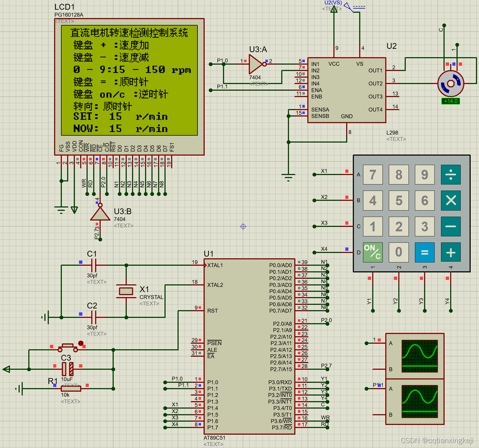Click the Y1 keypad column terminal label
Viewport: 479px width, 448px height.
[369, 301]
